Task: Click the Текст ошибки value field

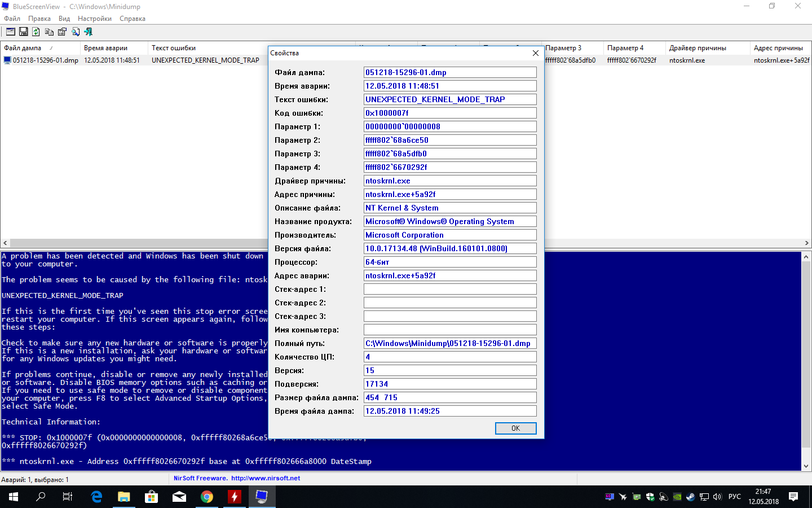Action: pyautogui.click(x=450, y=99)
